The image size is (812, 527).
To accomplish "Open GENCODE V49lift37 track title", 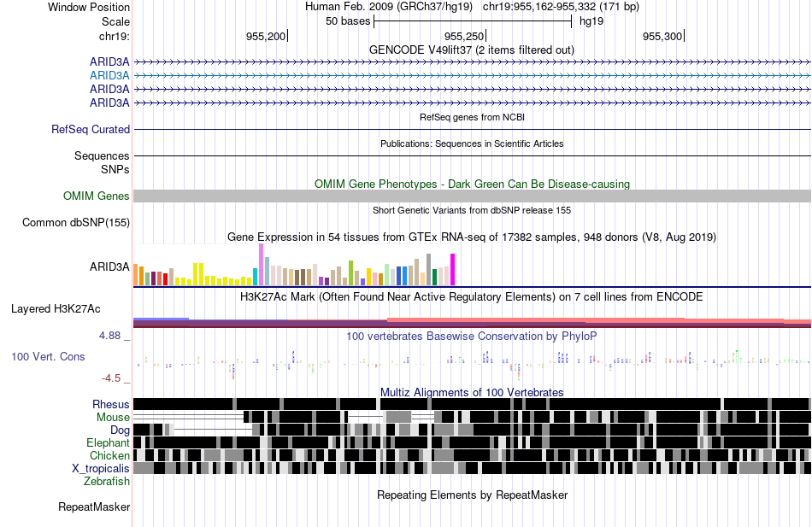I will pos(471,50).
